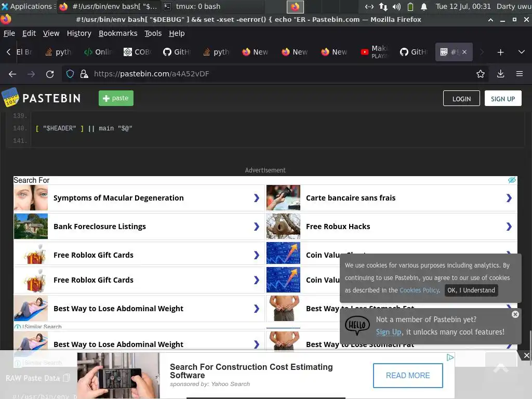Click the Pastebin logo
This screenshot has width=532, height=399.
(42, 98)
